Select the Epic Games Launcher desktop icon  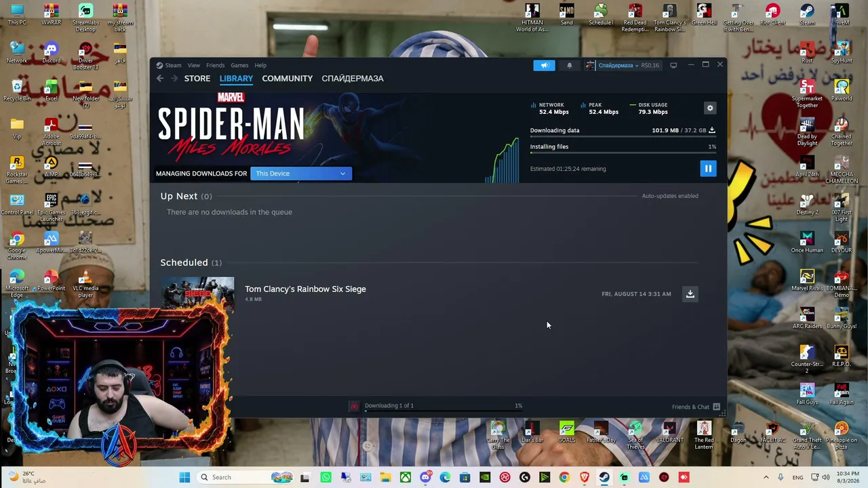click(51, 207)
